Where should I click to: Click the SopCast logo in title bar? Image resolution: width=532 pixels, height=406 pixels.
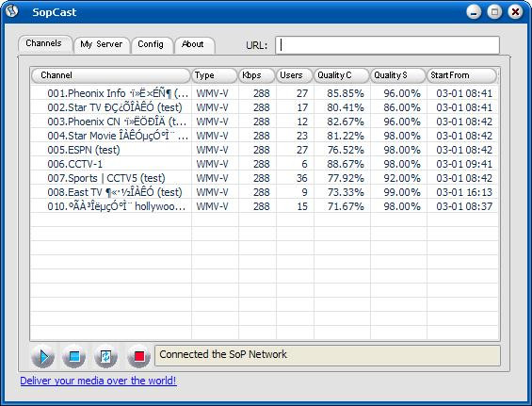point(12,11)
